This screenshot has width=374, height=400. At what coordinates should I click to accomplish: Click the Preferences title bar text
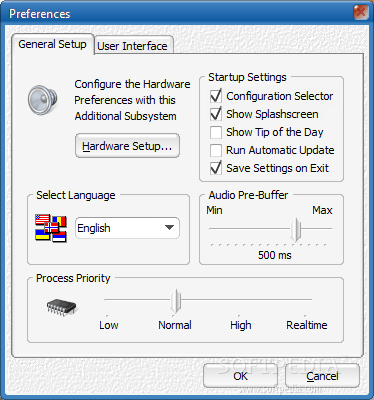coord(40,14)
